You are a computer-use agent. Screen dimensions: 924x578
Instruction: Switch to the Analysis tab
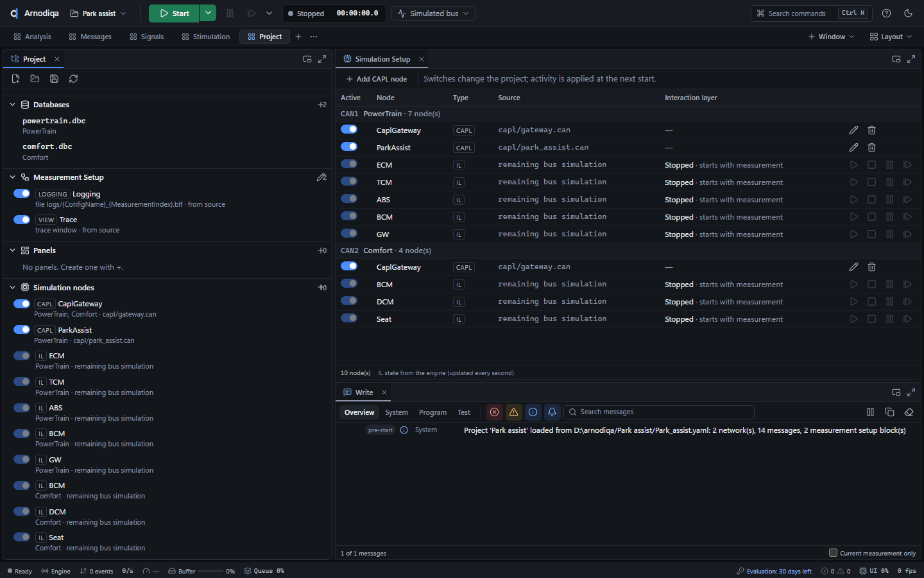point(32,37)
